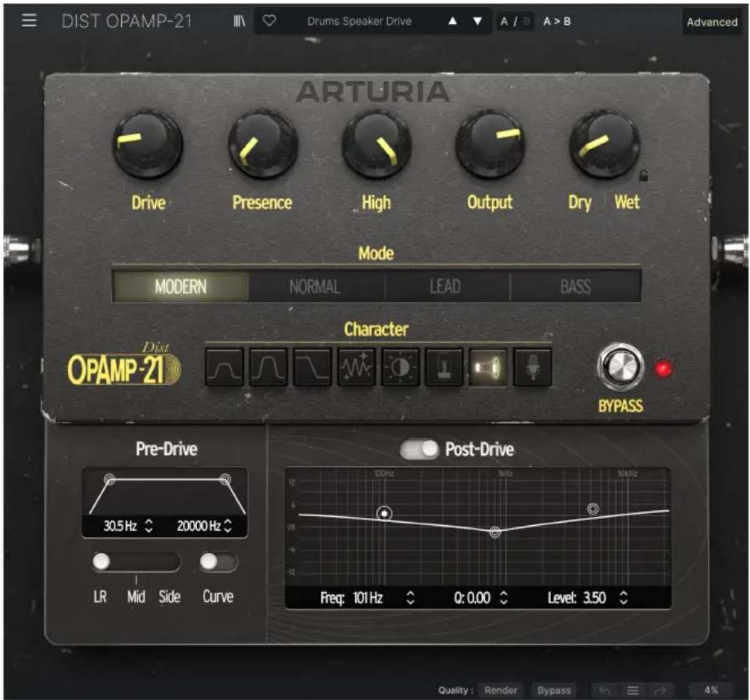
Task: Open the Advanced panel toggle
Action: coord(711,22)
